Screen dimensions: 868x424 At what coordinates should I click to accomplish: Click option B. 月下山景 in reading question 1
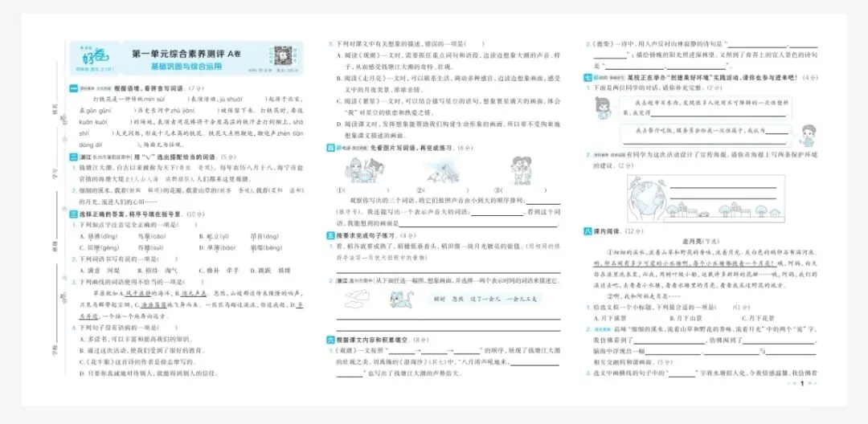click(x=686, y=318)
